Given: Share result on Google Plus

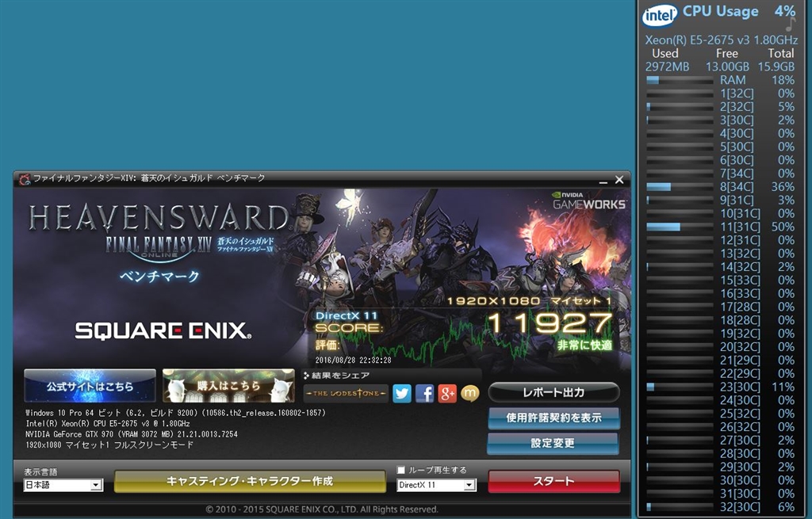Looking at the screenshot, I should tap(447, 394).
